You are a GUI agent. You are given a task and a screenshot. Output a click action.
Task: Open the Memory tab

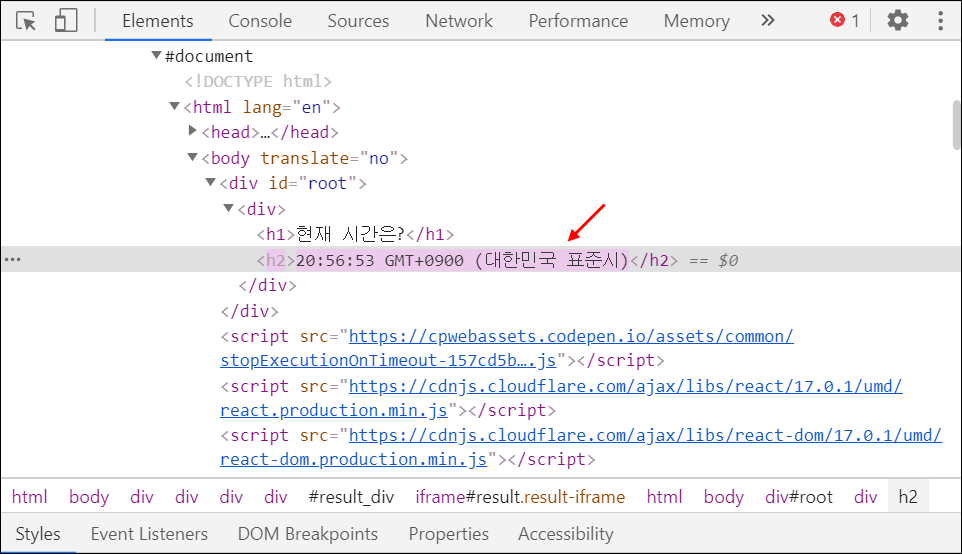[697, 21]
